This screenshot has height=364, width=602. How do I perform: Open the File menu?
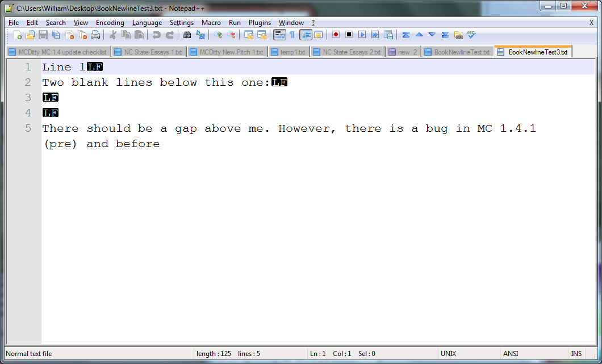pos(14,23)
